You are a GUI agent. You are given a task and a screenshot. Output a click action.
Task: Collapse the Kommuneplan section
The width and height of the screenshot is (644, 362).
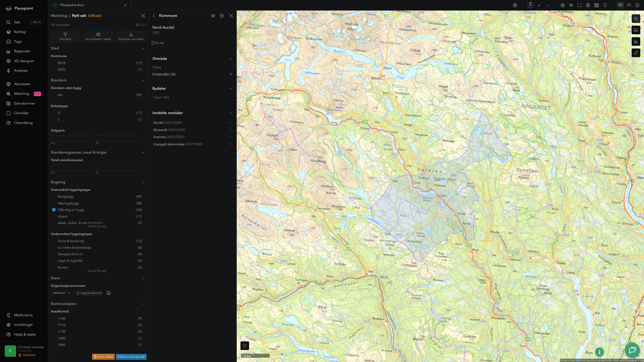[144, 304]
